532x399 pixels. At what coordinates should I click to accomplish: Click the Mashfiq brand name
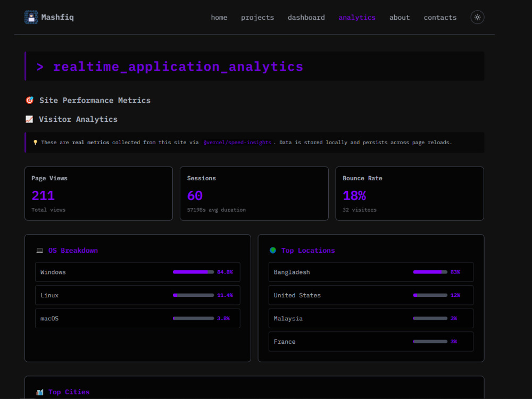57,18
